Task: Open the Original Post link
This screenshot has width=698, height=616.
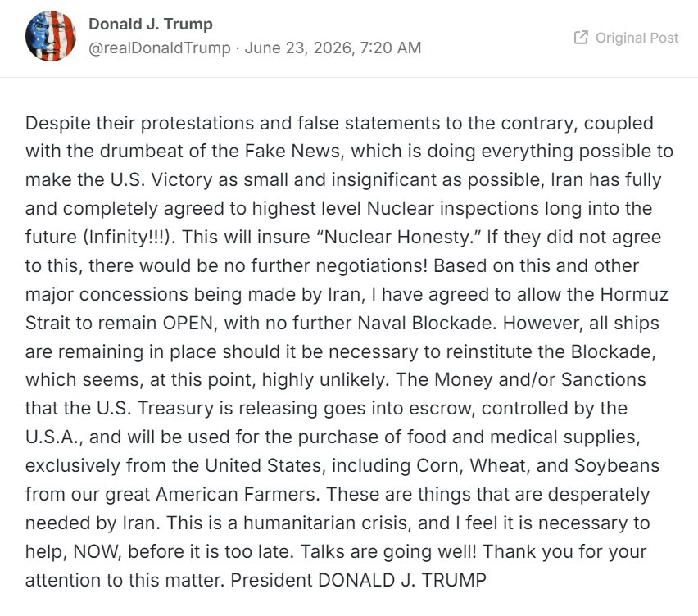Action: pyautogui.click(x=627, y=38)
